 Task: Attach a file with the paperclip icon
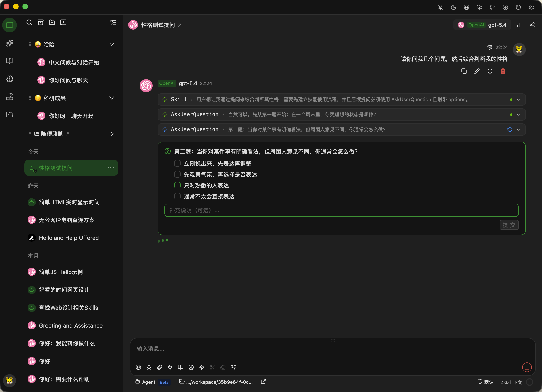click(159, 367)
